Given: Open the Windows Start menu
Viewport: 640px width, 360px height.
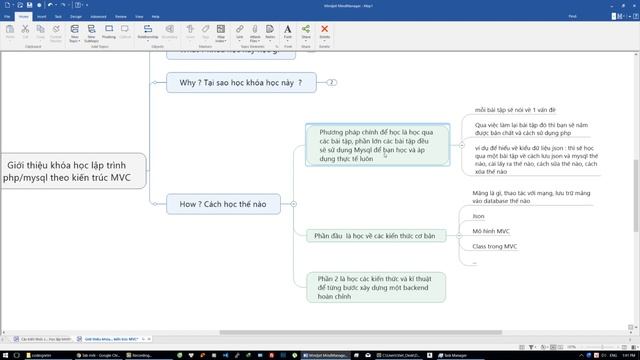Looking at the screenshot, I should [x=5, y=355].
